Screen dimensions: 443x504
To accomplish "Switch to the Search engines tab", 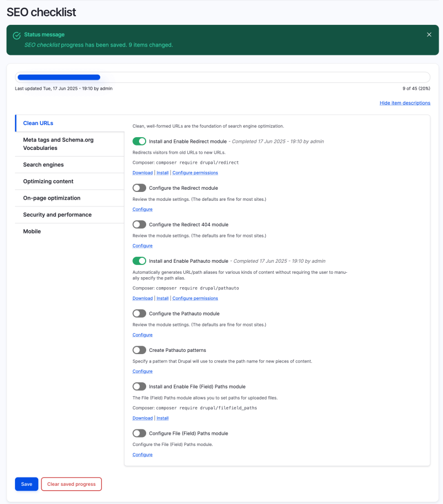I will click(x=69, y=164).
